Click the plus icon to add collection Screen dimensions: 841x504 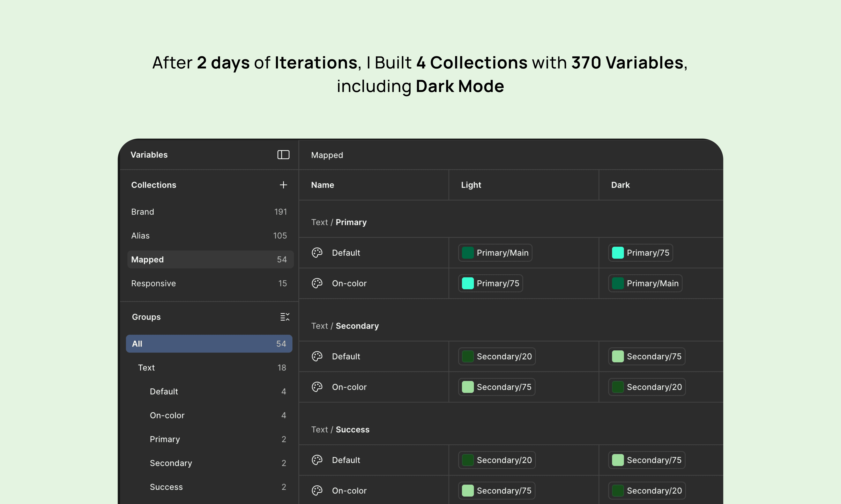(x=283, y=185)
